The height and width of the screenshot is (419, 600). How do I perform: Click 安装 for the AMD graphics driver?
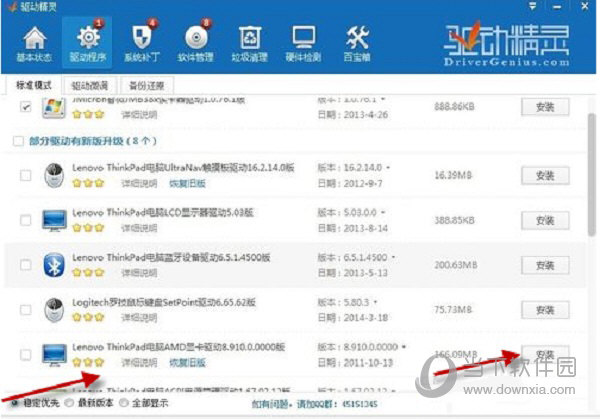coord(545,353)
